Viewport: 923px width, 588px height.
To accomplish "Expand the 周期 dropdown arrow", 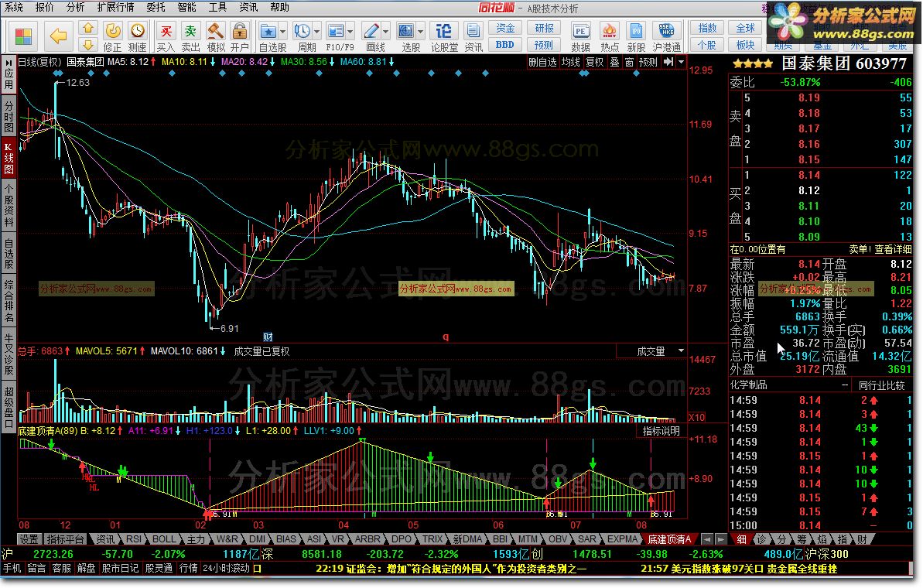I will click(316, 31).
